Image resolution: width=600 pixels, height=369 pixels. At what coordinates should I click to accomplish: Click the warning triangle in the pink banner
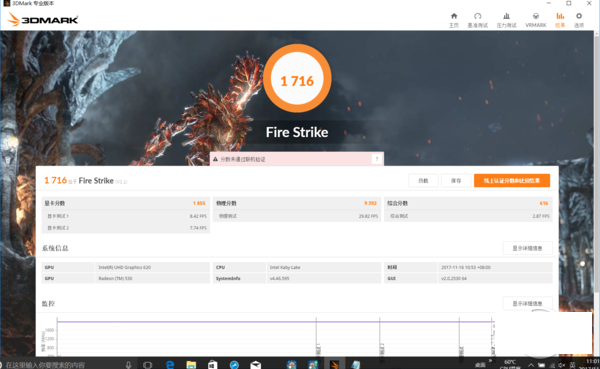point(215,159)
